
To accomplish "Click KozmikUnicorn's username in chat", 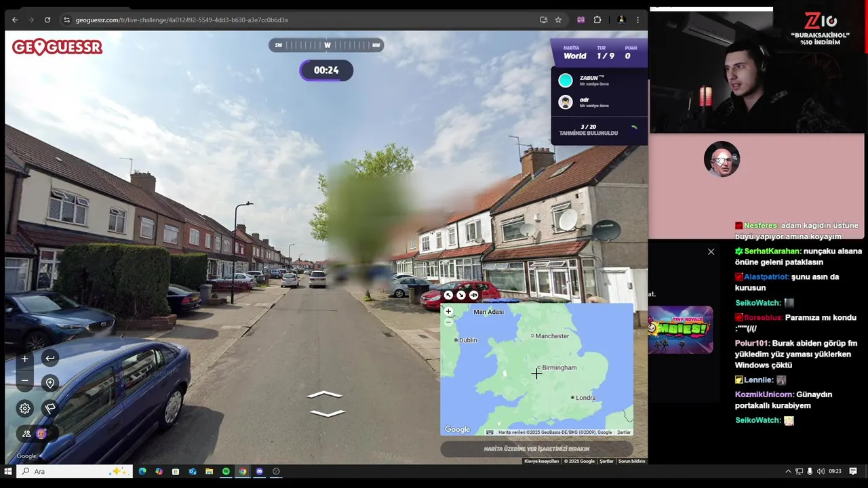I will 764,394.
